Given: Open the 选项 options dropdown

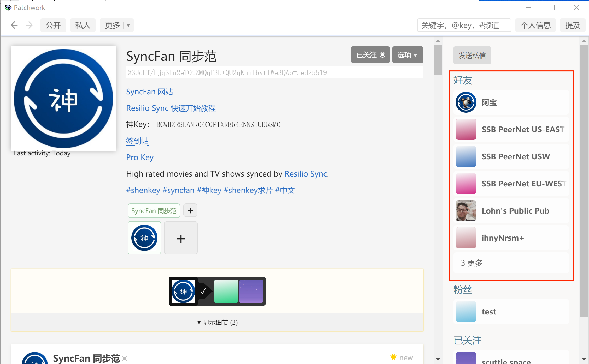Looking at the screenshot, I should coord(408,55).
